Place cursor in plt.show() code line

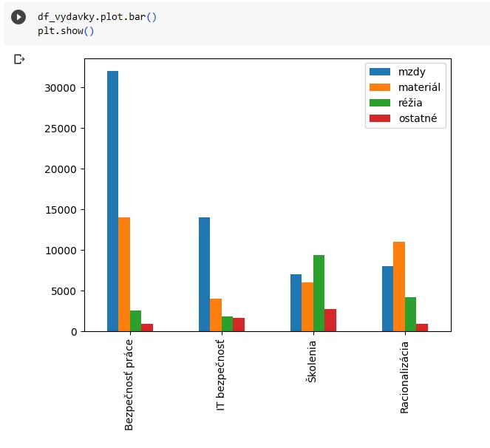pyautogui.click(x=66, y=31)
